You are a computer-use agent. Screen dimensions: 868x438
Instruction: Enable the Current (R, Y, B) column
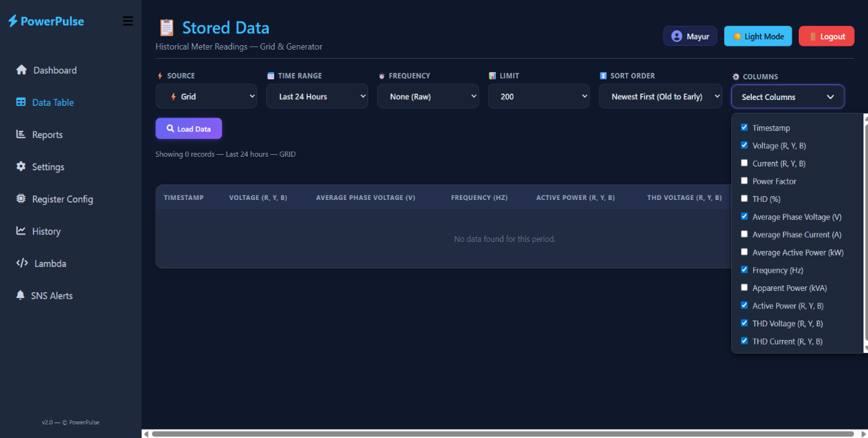pyautogui.click(x=744, y=163)
